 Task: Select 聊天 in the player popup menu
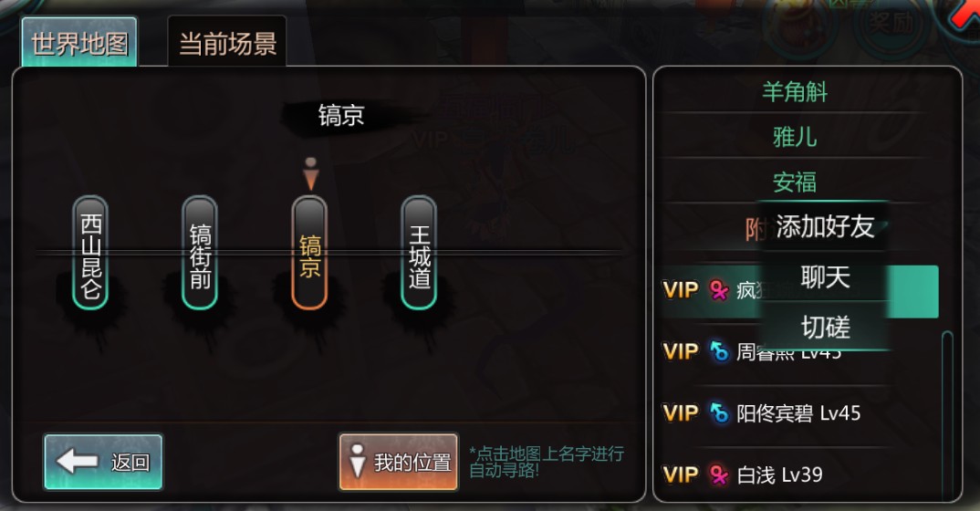[825, 276]
